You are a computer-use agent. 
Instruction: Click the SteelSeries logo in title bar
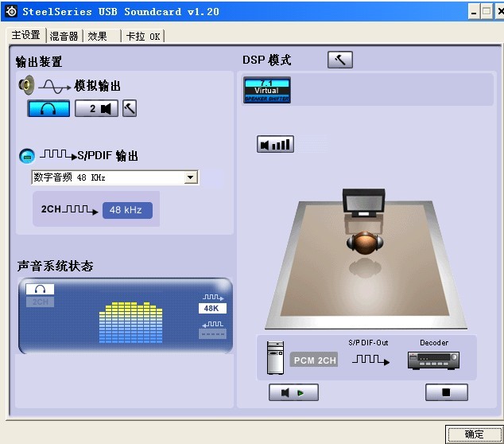pos(12,12)
